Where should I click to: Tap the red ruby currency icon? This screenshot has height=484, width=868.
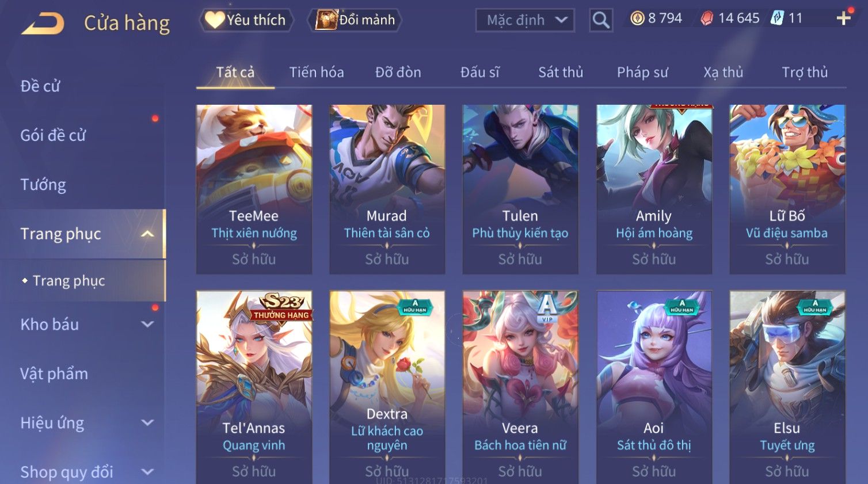tap(707, 19)
